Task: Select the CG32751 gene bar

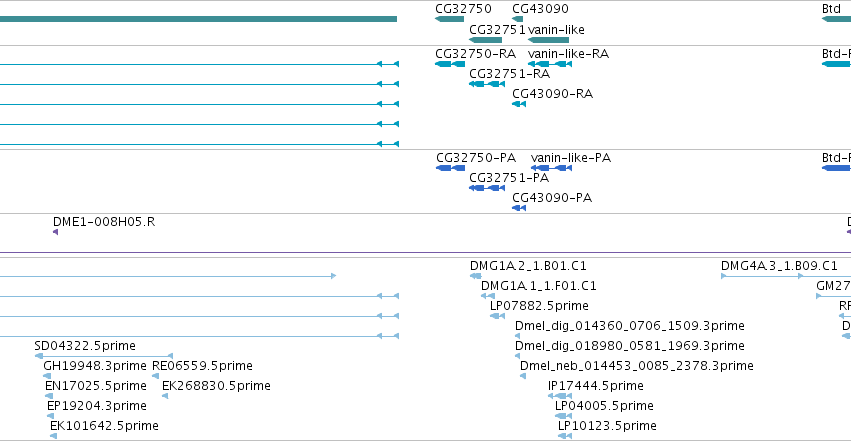Action: (485, 40)
